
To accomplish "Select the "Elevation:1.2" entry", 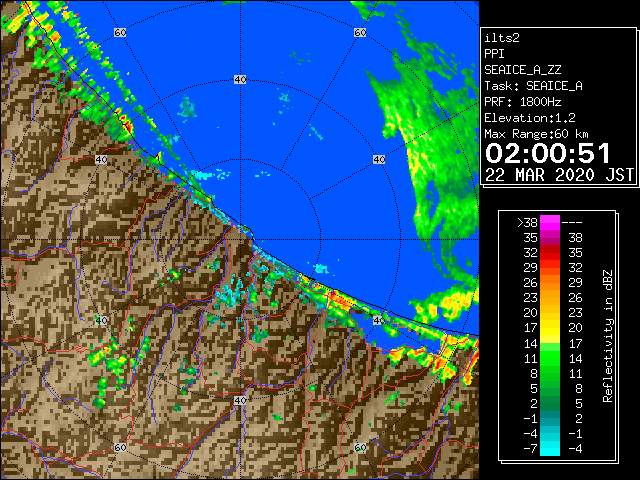I will (530, 118).
